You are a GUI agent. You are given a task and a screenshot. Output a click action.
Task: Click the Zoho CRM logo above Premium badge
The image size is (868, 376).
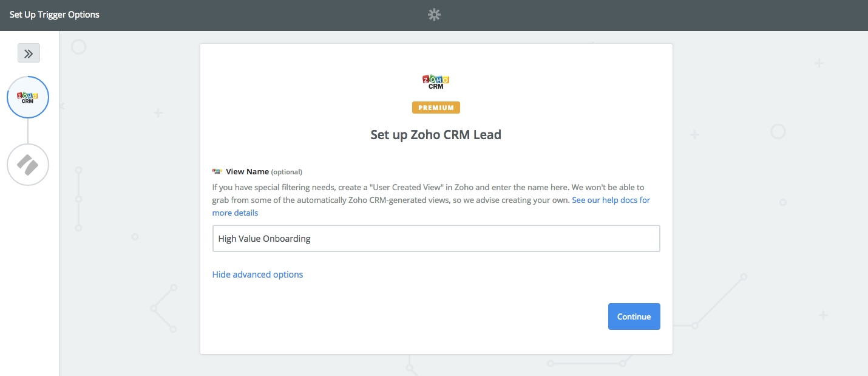(x=436, y=83)
